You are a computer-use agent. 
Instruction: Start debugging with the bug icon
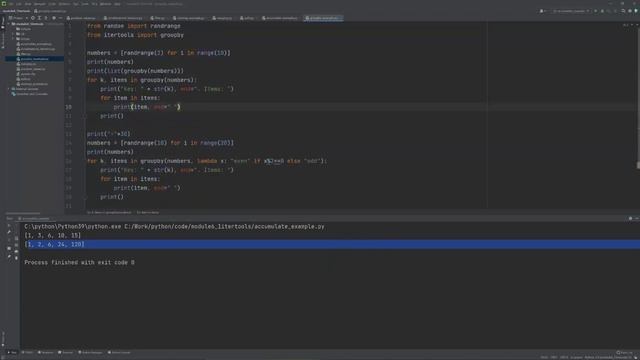point(602,11)
